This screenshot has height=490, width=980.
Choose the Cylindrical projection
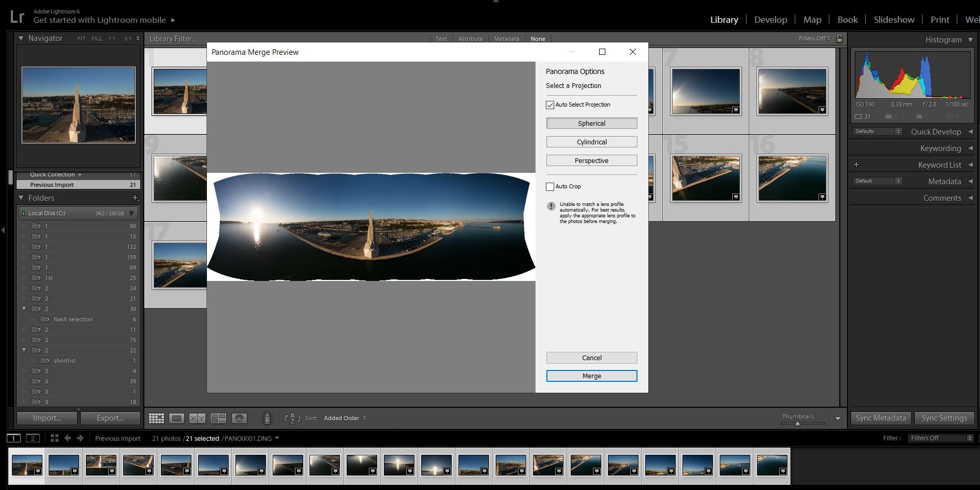591,142
